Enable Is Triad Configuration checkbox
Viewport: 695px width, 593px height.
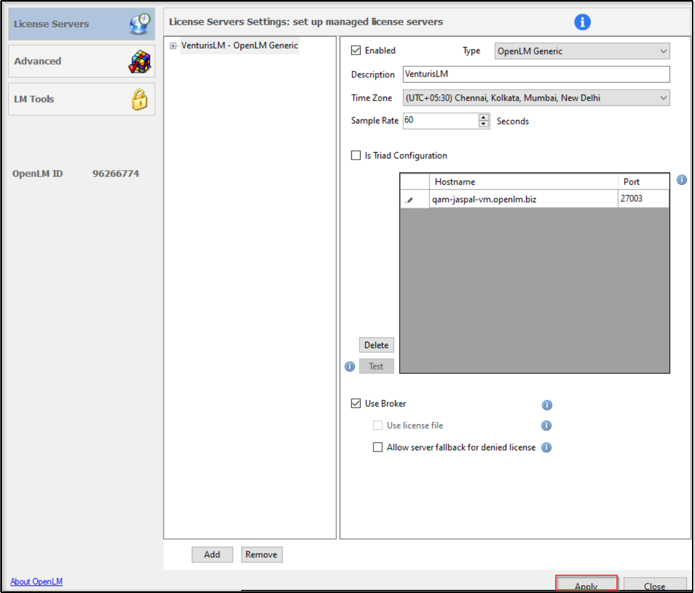click(x=356, y=156)
